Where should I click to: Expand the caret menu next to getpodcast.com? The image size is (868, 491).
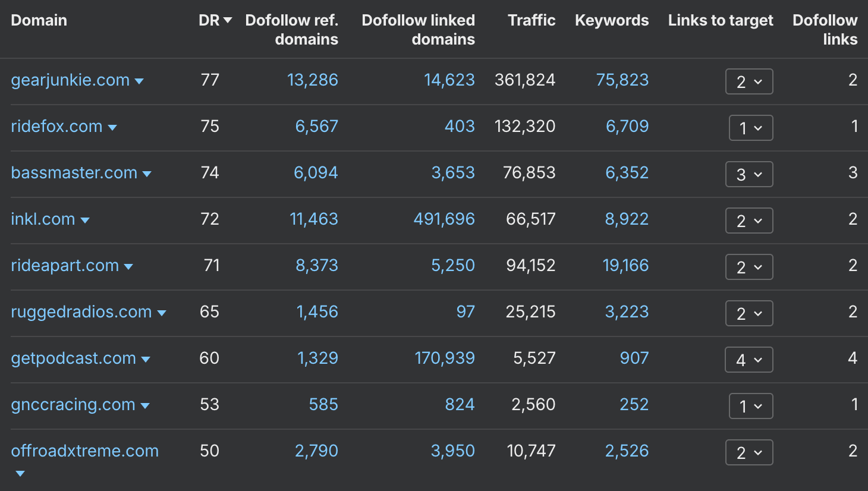coord(146,360)
